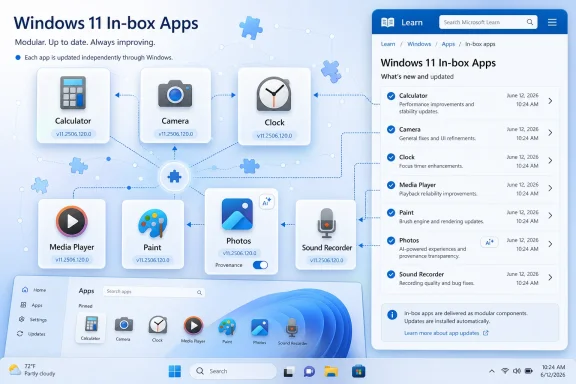The width and height of the screenshot is (576, 384).
Task: Click the Photos row checkmark
Action: pos(391,241)
